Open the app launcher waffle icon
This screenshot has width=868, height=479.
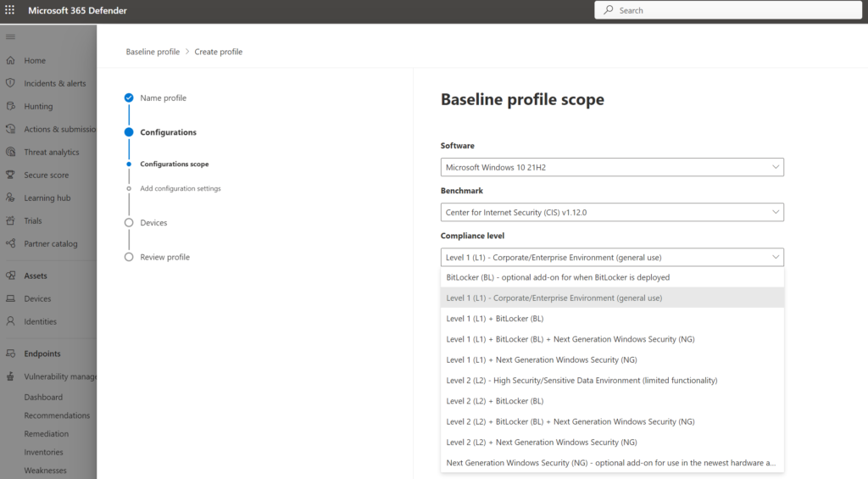[10, 10]
